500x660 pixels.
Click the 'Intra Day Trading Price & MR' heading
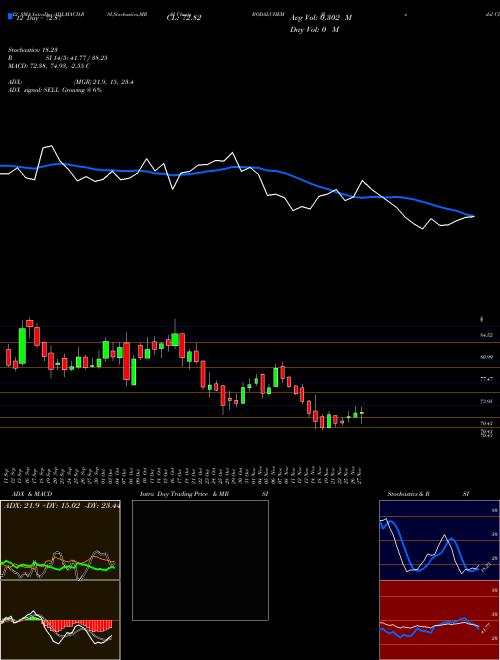[x=184, y=494]
